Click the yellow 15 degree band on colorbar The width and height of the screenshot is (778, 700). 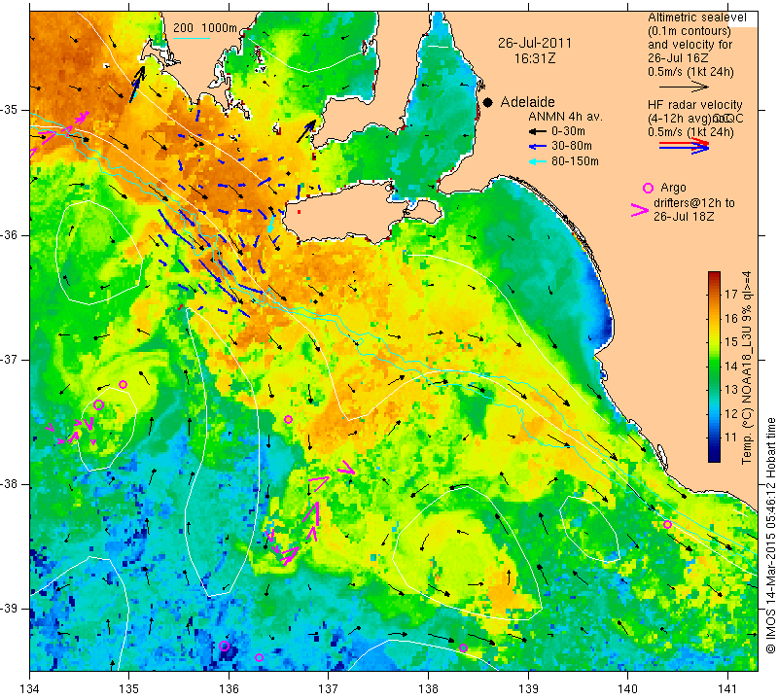(x=714, y=342)
